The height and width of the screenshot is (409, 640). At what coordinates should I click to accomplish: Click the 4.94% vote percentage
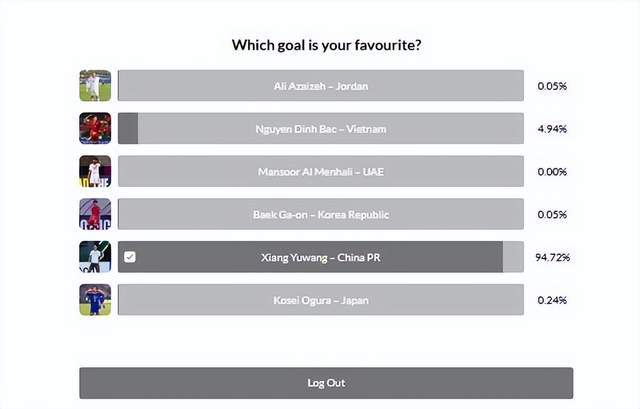coord(552,129)
